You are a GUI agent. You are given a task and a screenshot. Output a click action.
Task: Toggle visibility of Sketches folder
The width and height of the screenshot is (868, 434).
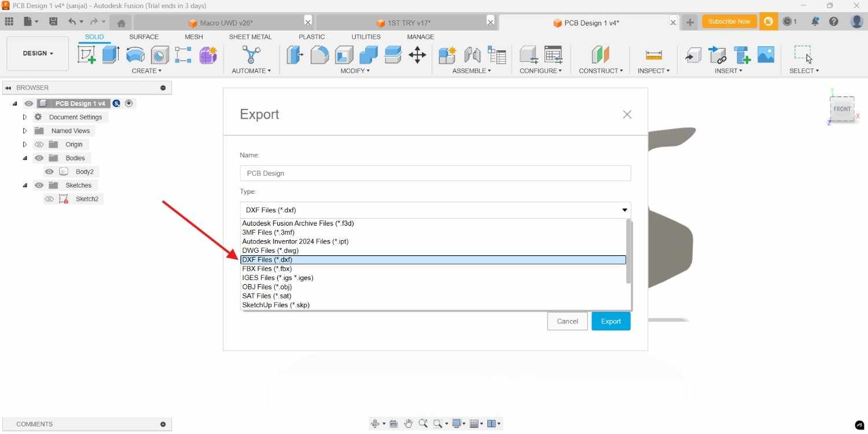tap(39, 185)
